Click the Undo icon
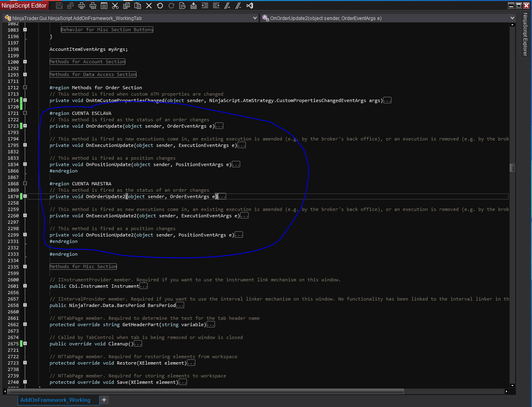 160,6
